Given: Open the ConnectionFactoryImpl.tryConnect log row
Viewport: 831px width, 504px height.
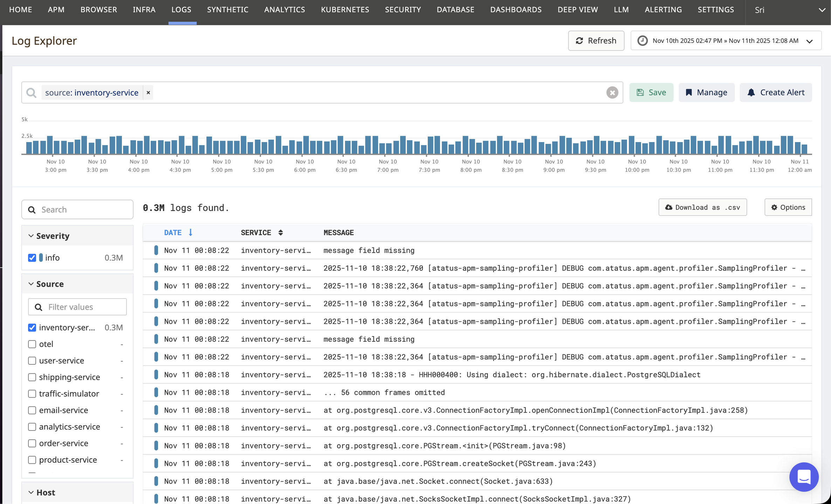Looking at the screenshot, I should (477, 428).
